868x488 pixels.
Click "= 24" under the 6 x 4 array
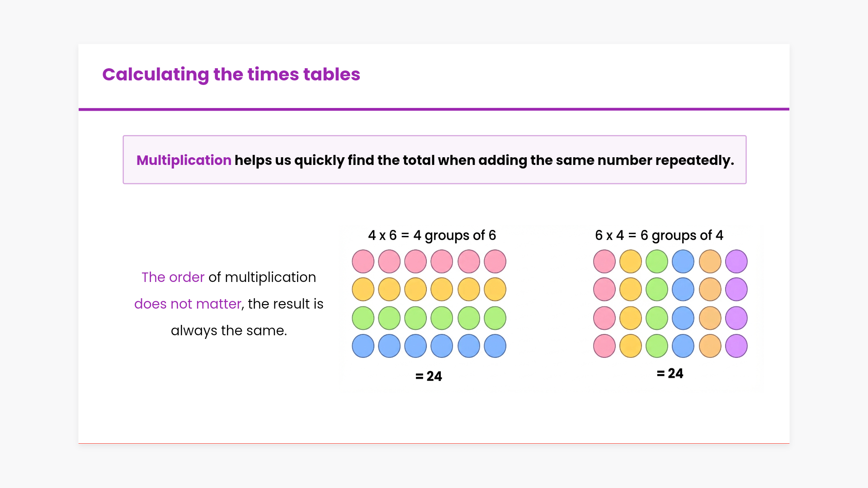(670, 374)
